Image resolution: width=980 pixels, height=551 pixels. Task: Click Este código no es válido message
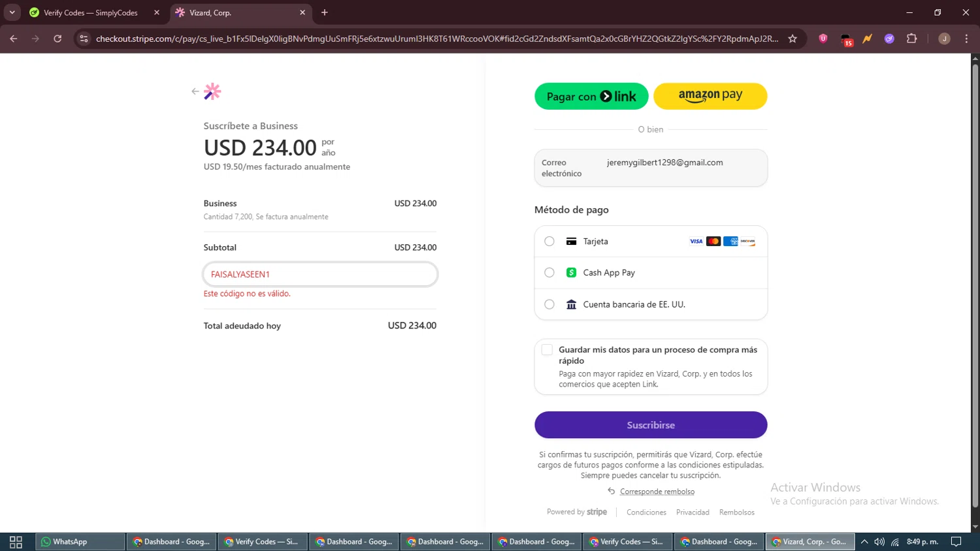click(x=247, y=294)
